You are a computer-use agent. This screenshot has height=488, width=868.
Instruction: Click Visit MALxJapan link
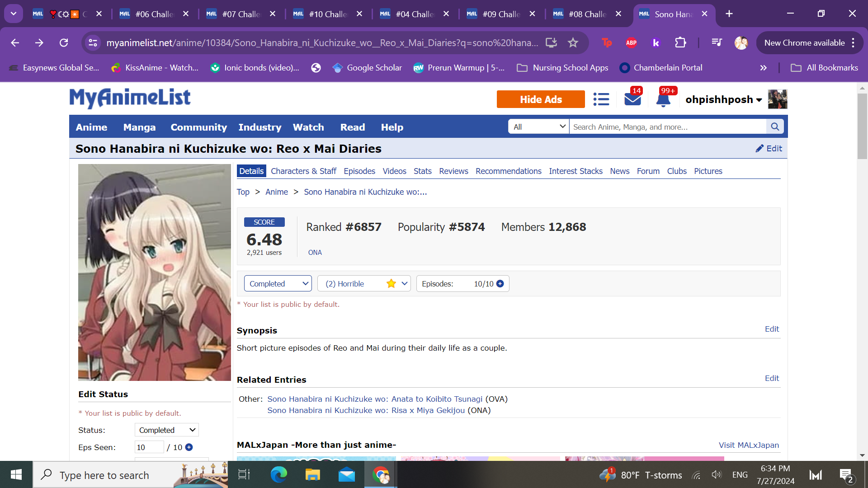749,445
